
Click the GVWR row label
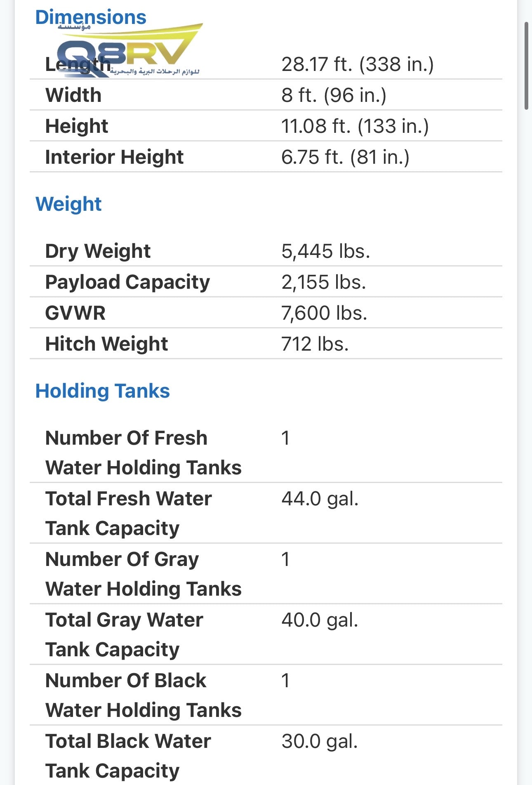click(75, 313)
